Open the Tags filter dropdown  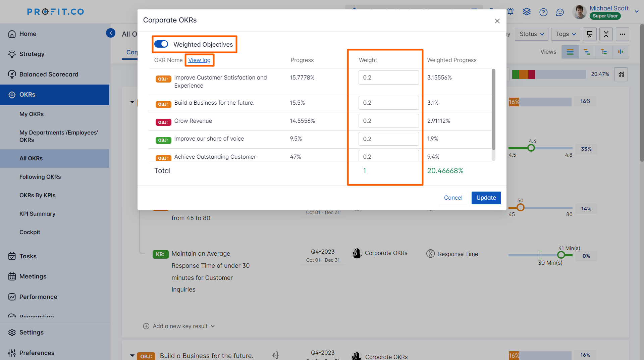[566, 34]
